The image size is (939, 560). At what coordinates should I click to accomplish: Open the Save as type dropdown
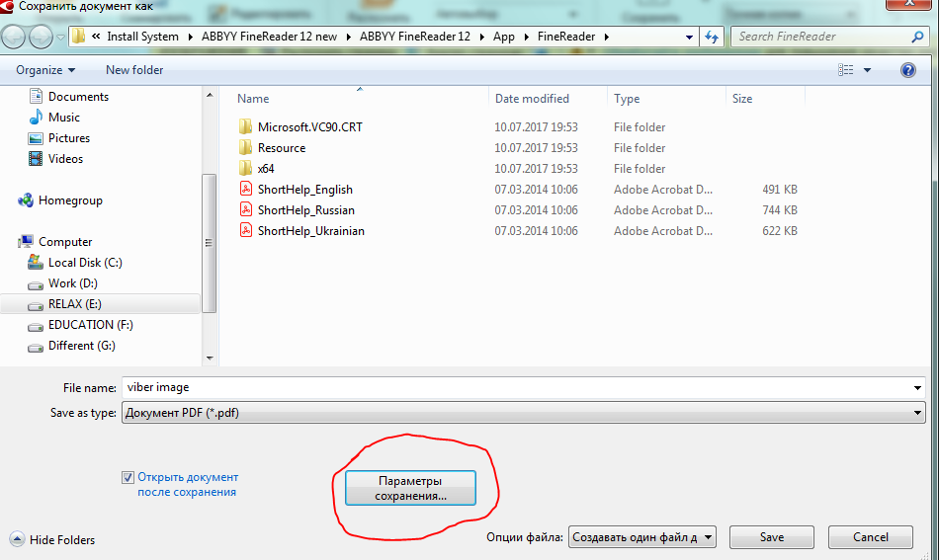point(523,413)
